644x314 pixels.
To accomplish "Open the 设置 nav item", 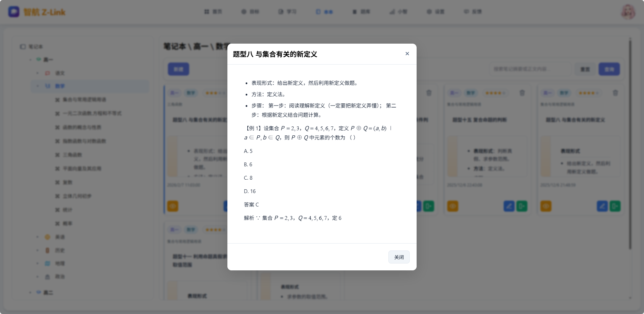I will tap(436, 12).
